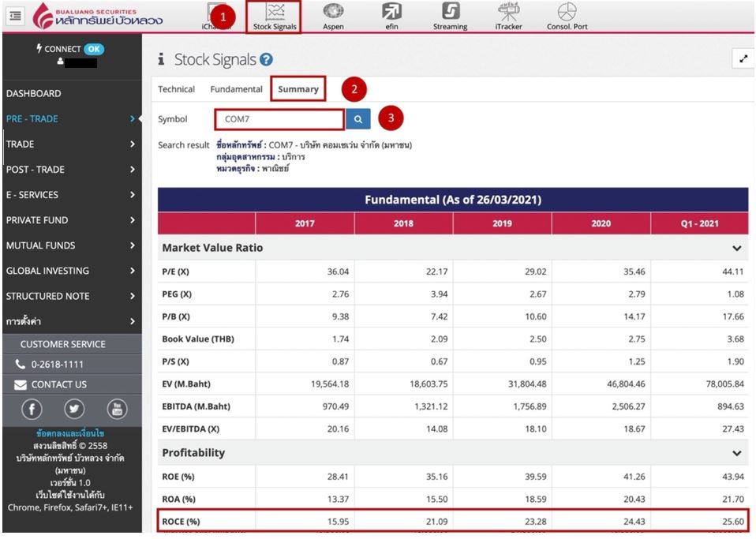Click the envelope Contact Us icon
756x539 pixels.
21,385
